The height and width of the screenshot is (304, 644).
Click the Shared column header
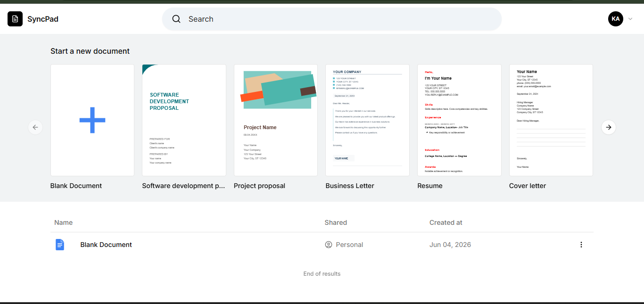point(336,222)
